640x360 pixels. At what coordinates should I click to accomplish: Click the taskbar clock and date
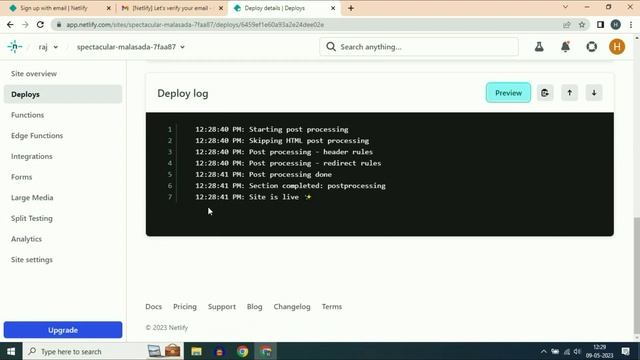[599, 351]
